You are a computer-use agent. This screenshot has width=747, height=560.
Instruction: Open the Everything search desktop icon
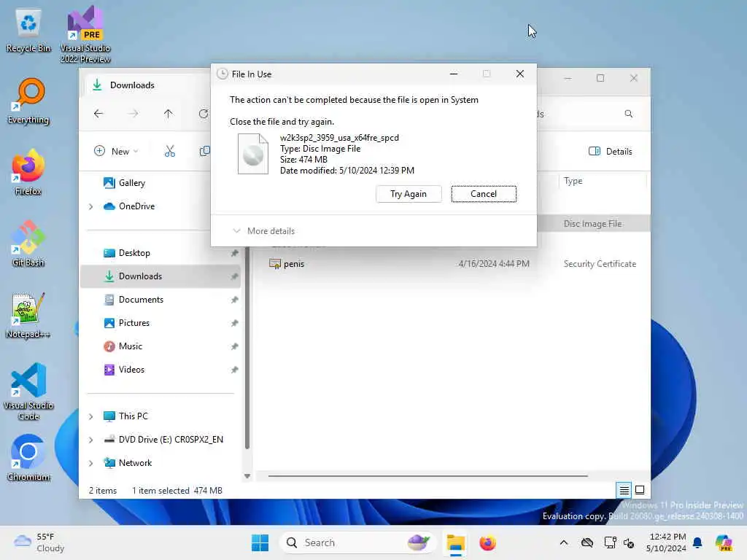coord(28,101)
